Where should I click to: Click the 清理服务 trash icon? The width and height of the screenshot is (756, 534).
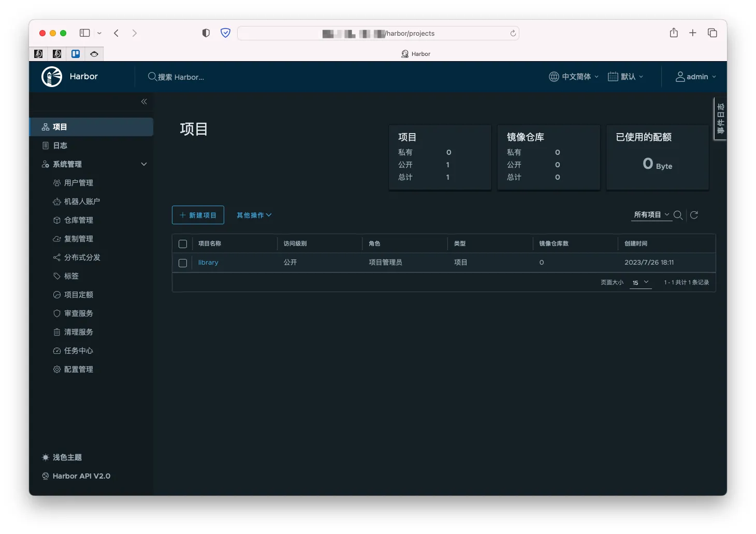tap(57, 332)
